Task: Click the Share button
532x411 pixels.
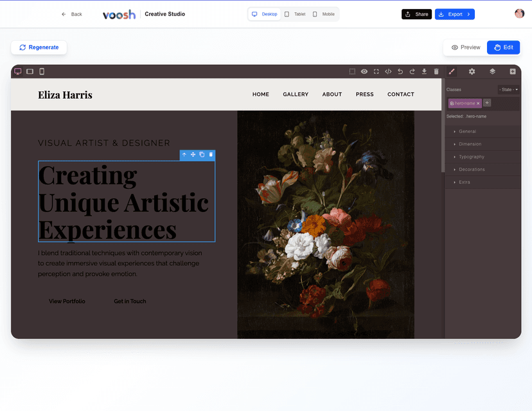Action: [416, 14]
